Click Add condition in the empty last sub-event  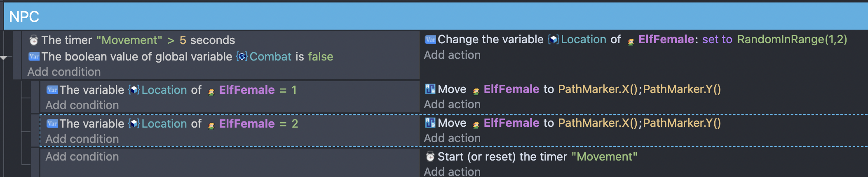pyautogui.click(x=82, y=156)
